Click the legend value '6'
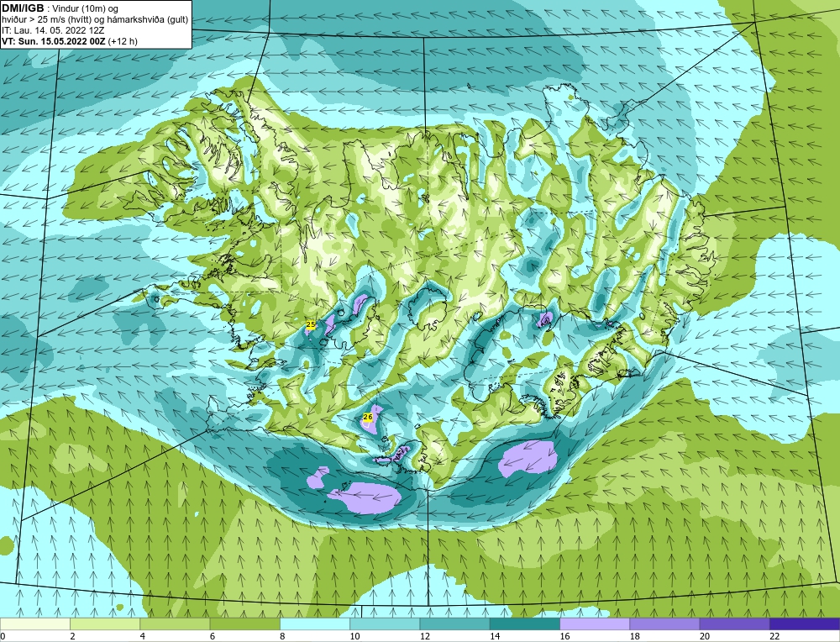The width and height of the screenshot is (840, 642). [213, 636]
